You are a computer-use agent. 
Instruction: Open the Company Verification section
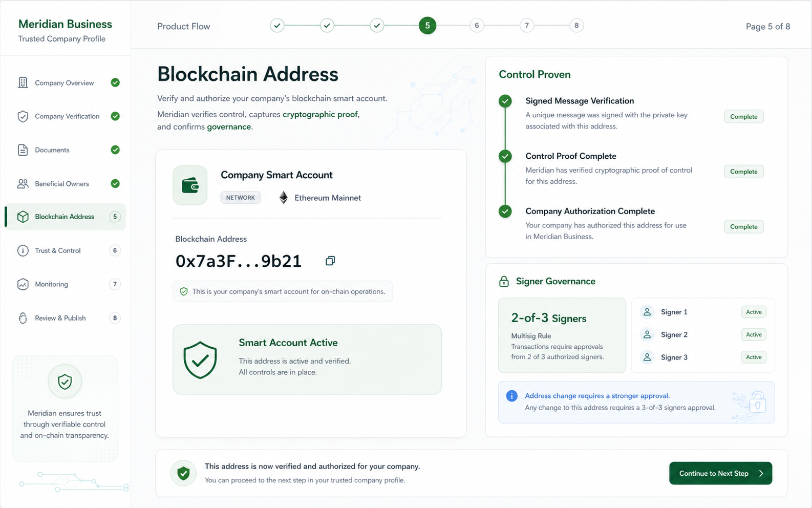pos(65,116)
